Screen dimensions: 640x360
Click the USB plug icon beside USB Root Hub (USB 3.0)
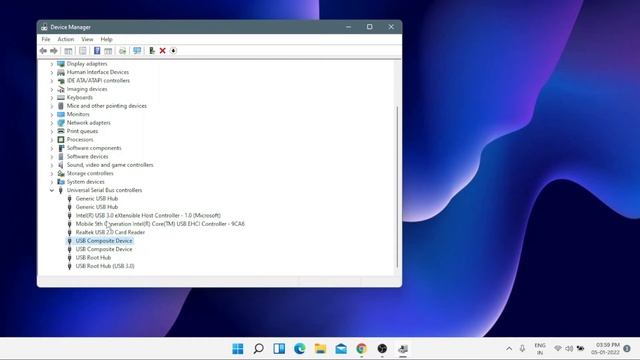click(x=69, y=266)
